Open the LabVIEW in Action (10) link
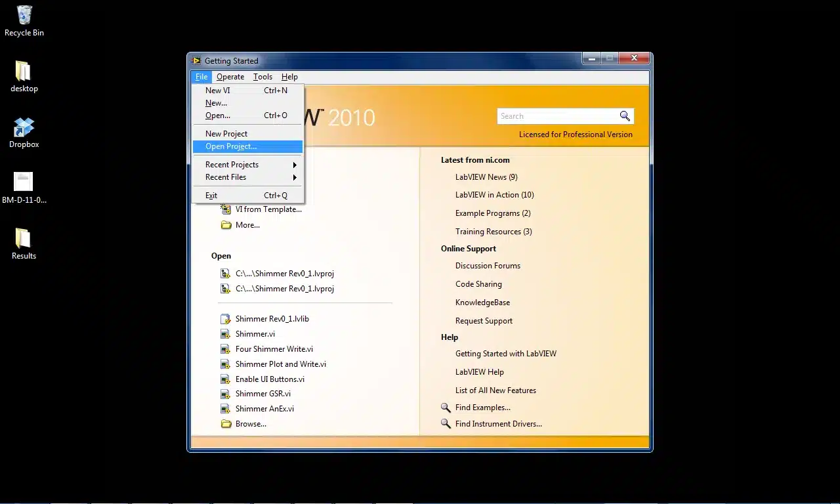This screenshot has width=840, height=504. [495, 195]
